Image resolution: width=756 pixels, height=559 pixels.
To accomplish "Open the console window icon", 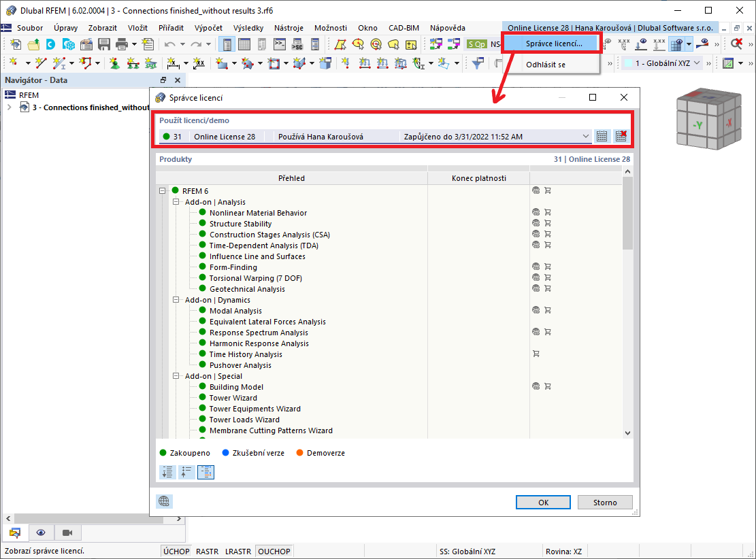I will pyautogui.click(x=280, y=45).
